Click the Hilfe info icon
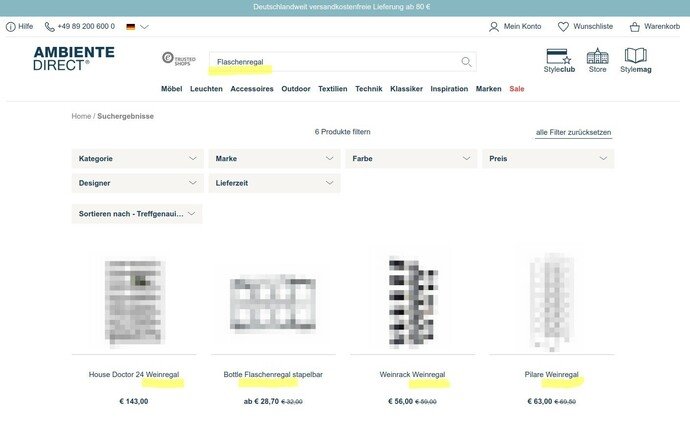This screenshot has height=421, width=690. (11, 26)
